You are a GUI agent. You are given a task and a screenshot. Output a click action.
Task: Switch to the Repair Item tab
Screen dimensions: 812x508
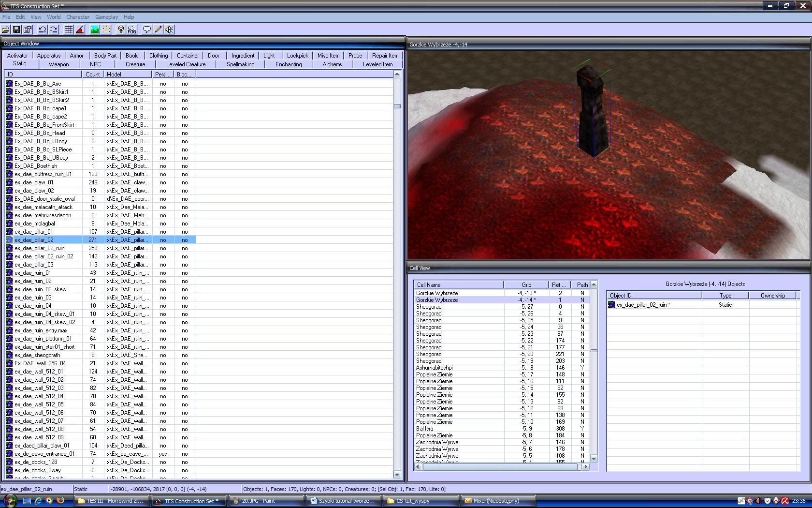(x=385, y=56)
